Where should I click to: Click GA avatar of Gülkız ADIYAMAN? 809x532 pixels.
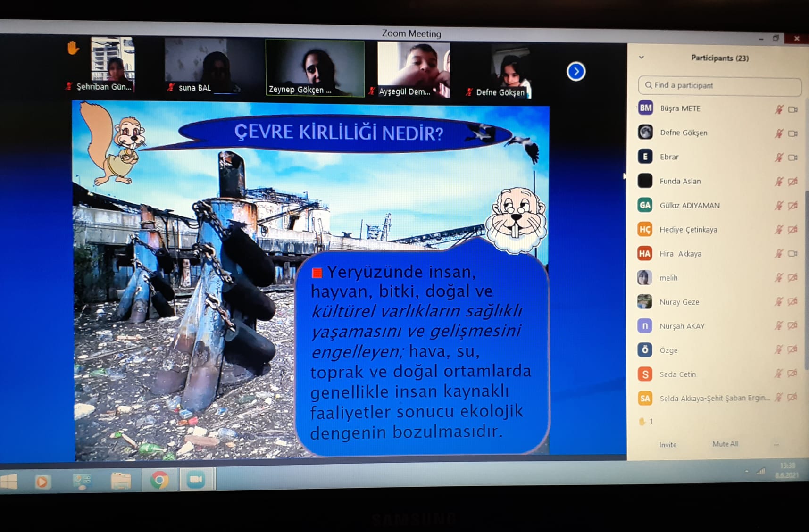pos(645,205)
